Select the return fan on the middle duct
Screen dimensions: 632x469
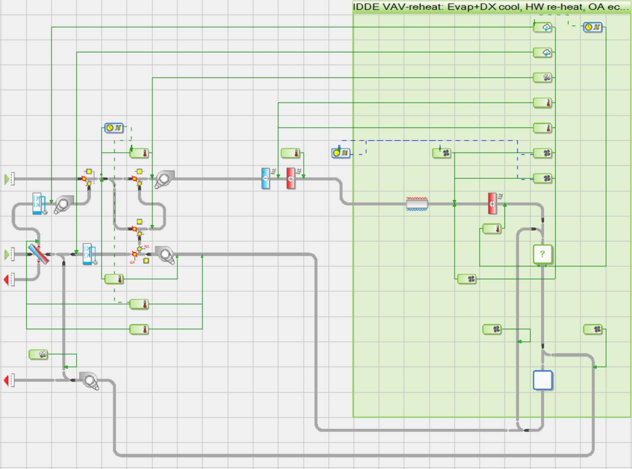click(x=164, y=255)
